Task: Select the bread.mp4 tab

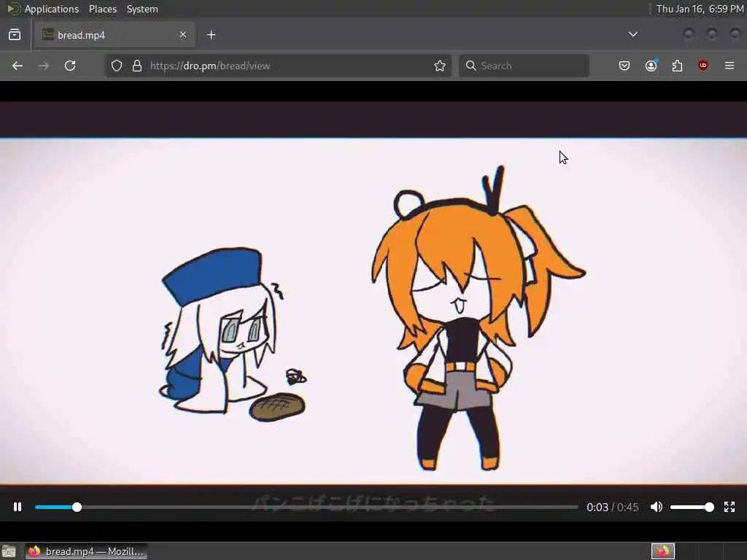Action: click(115, 35)
